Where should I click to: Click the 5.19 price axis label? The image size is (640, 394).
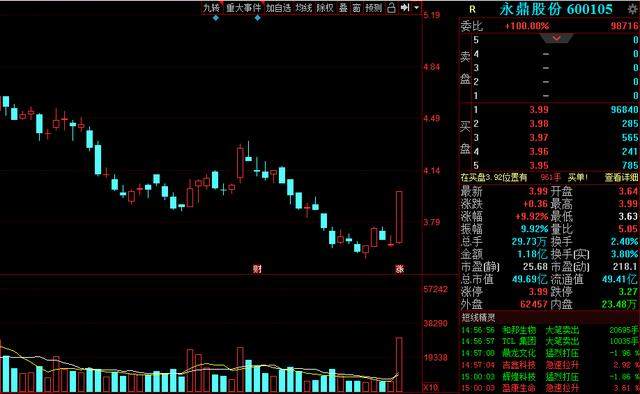432,15
